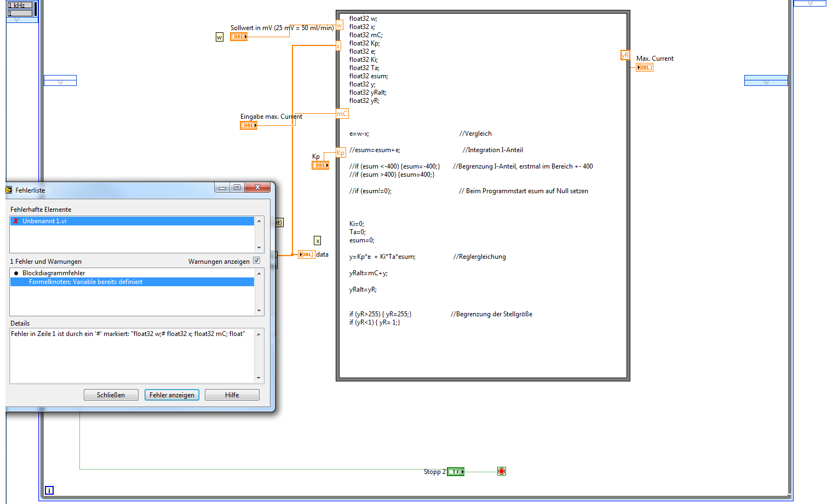Image resolution: width=839 pixels, height=504 pixels.
Task: Select error 'Formelknoten: Variable bereits definiert'
Action: click(x=132, y=282)
